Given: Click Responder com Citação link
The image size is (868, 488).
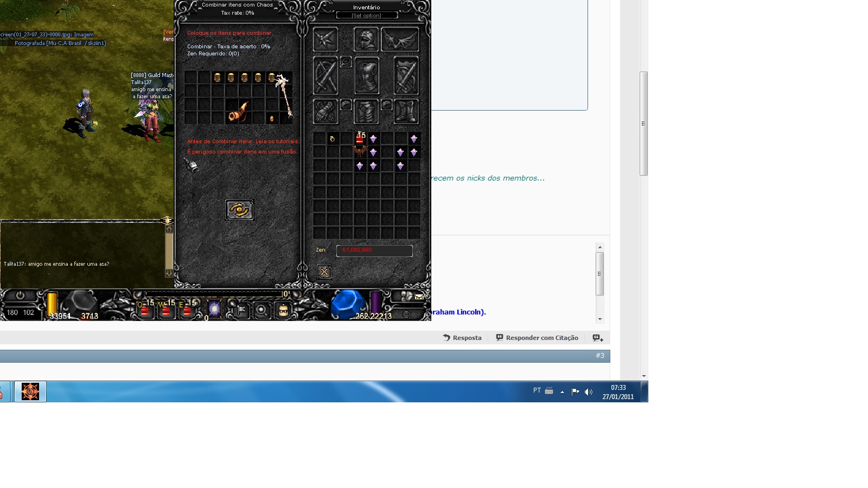Looking at the screenshot, I should pos(537,338).
